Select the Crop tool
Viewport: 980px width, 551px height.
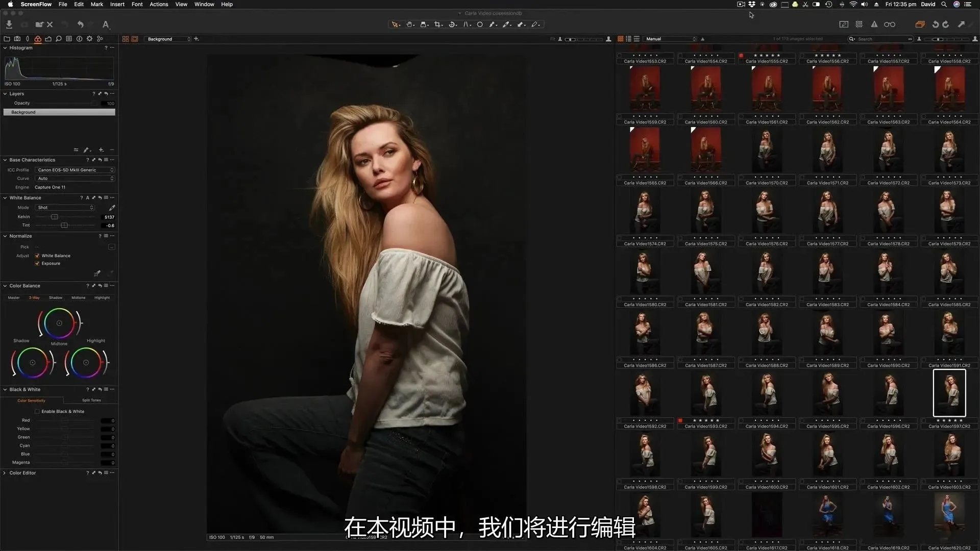[x=438, y=24]
